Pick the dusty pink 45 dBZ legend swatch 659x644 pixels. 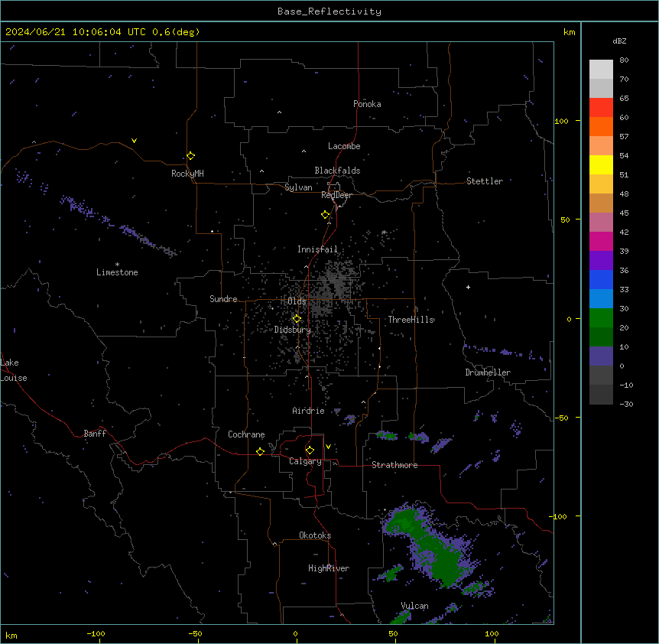(x=601, y=222)
